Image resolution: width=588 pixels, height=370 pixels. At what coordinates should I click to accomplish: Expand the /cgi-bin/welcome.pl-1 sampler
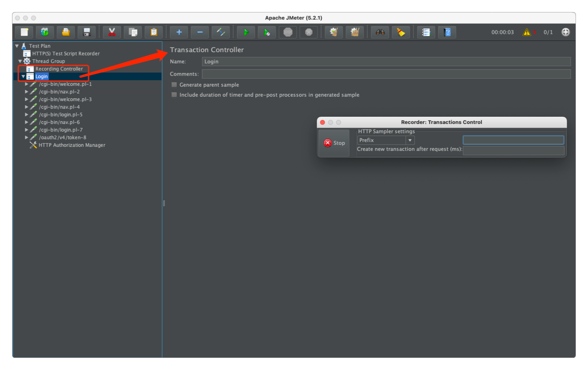(x=26, y=84)
